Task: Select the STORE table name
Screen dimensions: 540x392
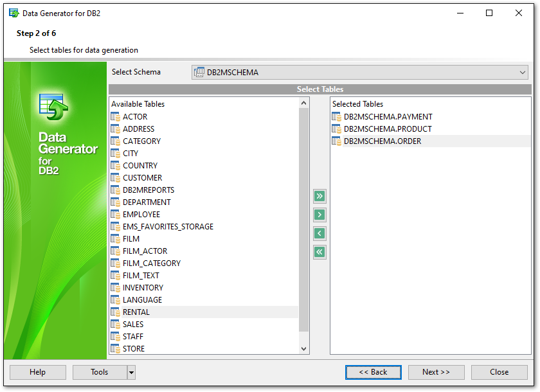Action: 134,349
